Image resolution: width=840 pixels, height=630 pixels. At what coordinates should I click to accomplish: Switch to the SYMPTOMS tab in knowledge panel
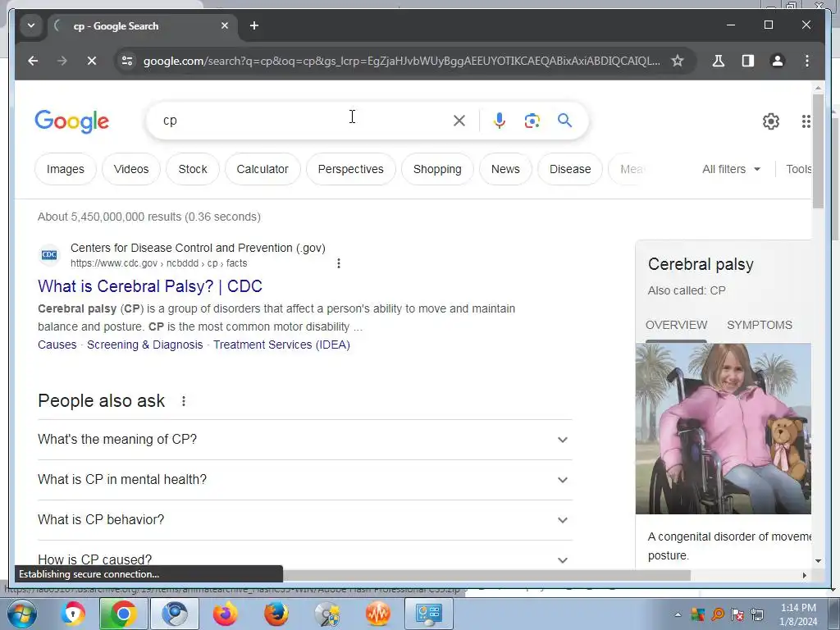(x=759, y=325)
